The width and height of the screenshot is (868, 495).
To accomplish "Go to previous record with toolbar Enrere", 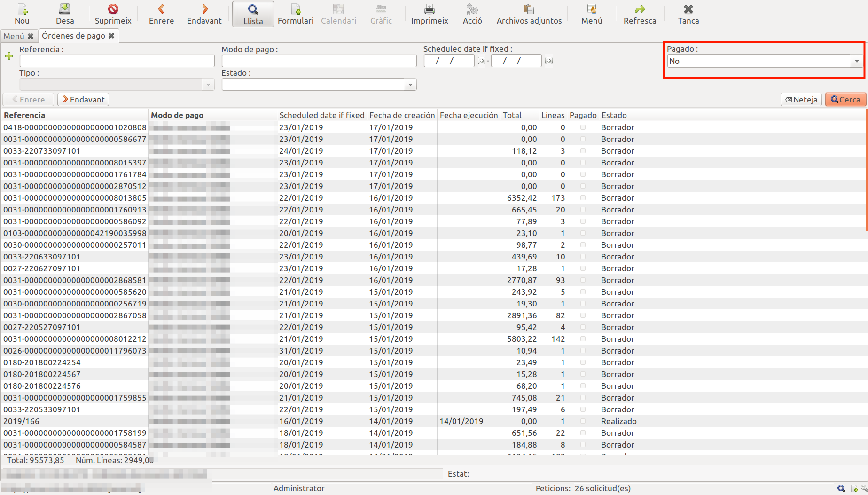I will click(x=161, y=14).
